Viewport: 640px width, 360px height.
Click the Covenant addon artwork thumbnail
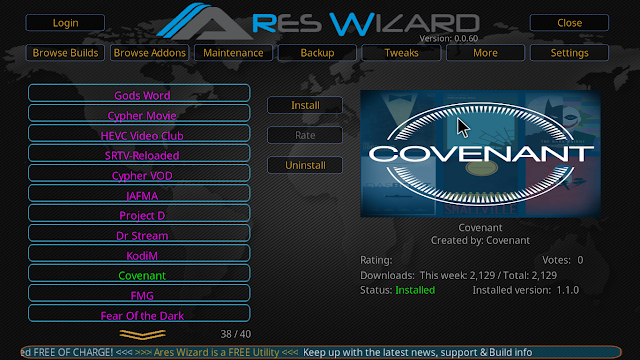pyautogui.click(x=480, y=153)
